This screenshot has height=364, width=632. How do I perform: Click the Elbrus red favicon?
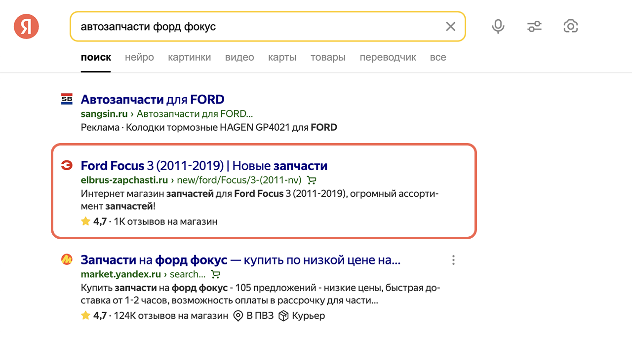[67, 165]
